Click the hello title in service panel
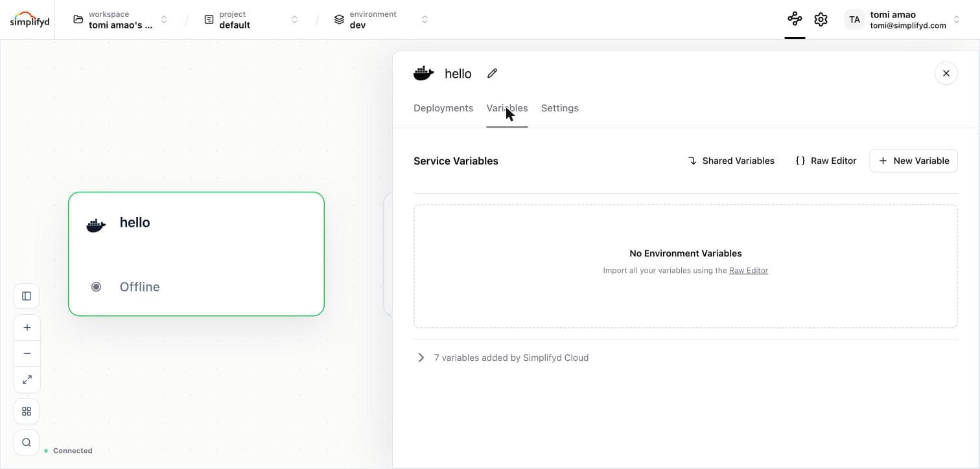 tap(458, 74)
